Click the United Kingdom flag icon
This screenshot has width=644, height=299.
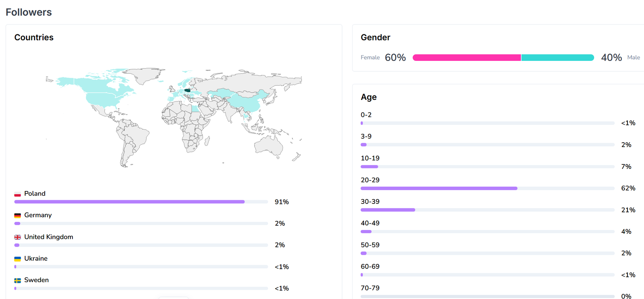17,237
